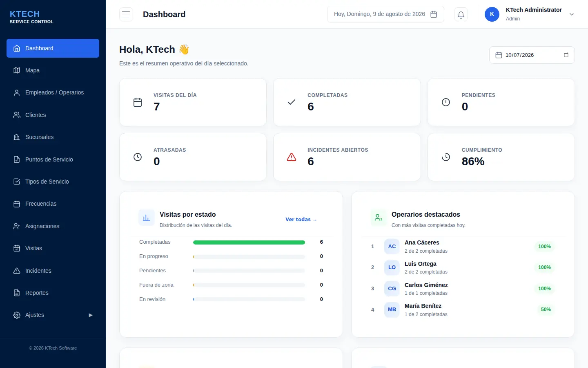Click the Frecuencias calendar icon

point(17,204)
